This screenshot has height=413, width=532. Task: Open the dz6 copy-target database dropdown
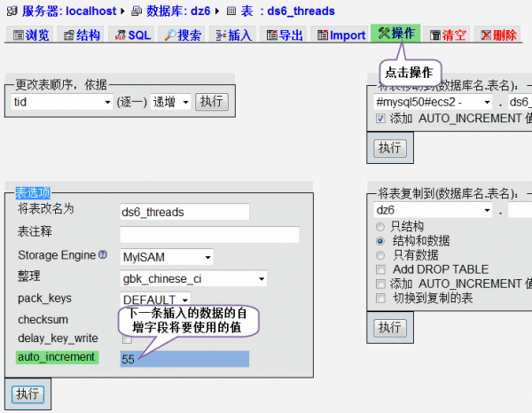coord(433,210)
